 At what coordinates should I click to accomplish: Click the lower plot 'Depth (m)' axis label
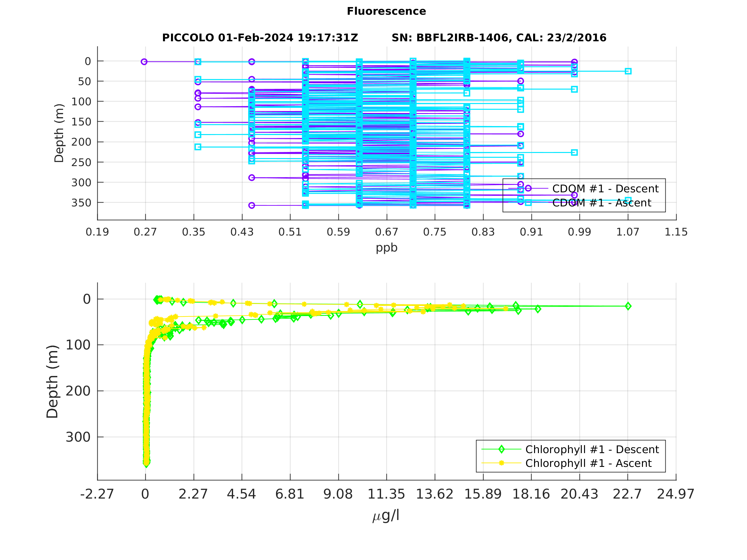coord(52,382)
